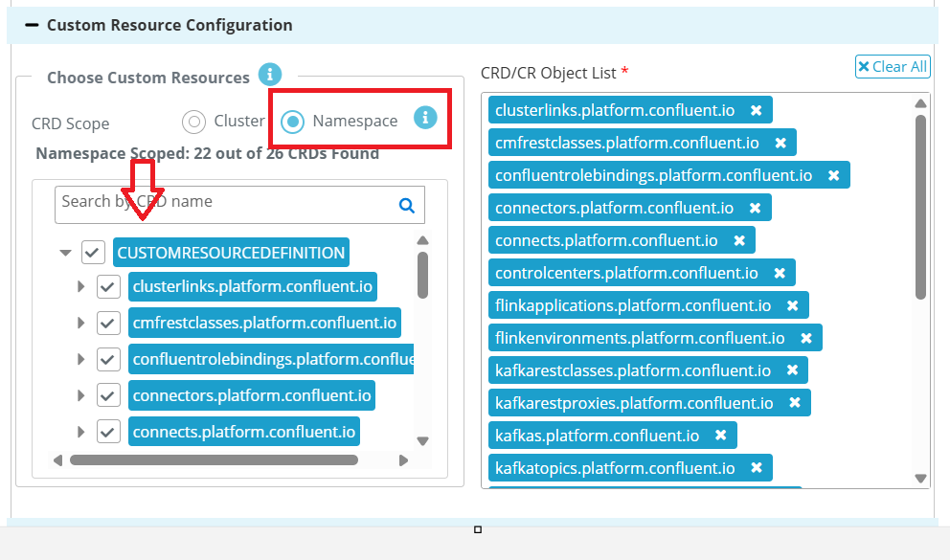Viewport: 950px width, 560px height.
Task: Click tree scroll up arrow
Action: [x=423, y=240]
